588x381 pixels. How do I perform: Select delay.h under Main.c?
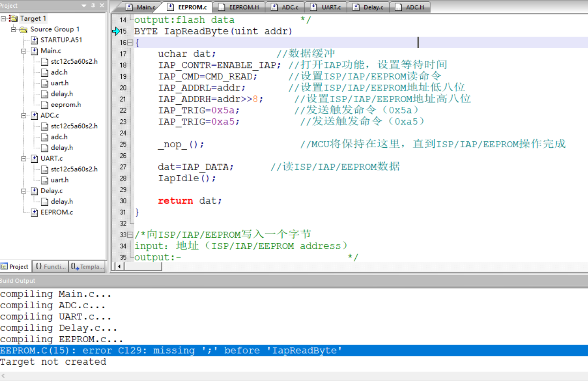[x=62, y=94]
